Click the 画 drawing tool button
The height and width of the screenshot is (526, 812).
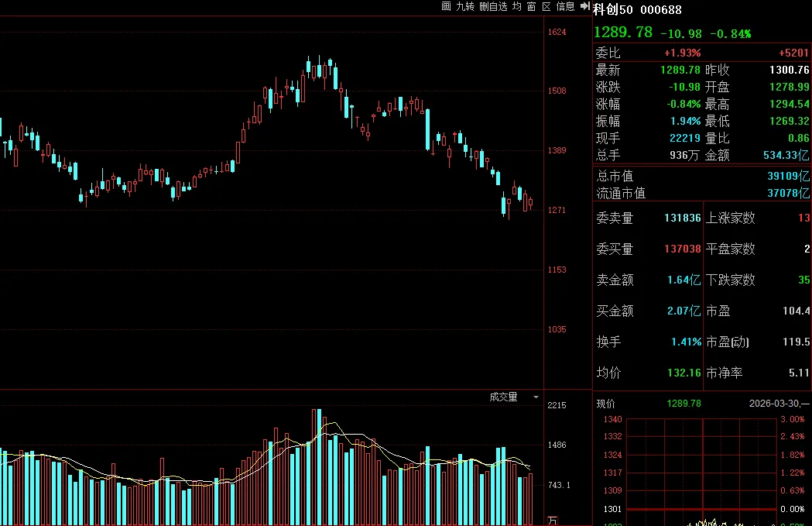[446, 6]
